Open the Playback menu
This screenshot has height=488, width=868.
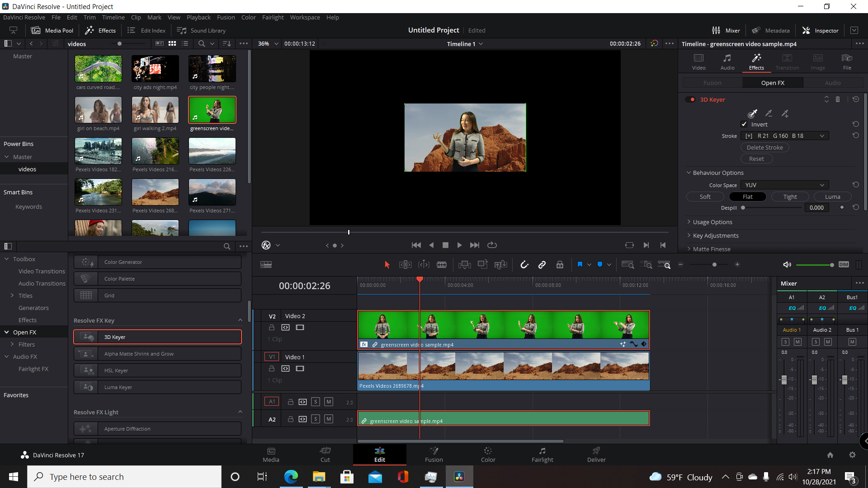(x=198, y=18)
